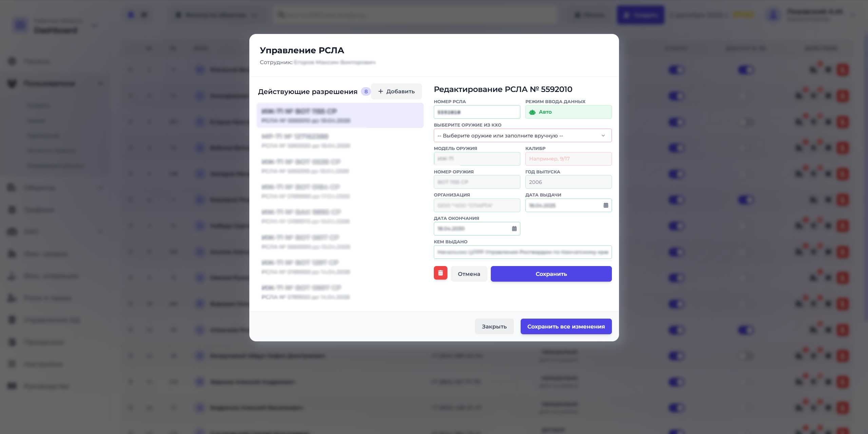Select the МР-71 permission entry in the list
This screenshot has height=434, width=868.
pyautogui.click(x=340, y=141)
